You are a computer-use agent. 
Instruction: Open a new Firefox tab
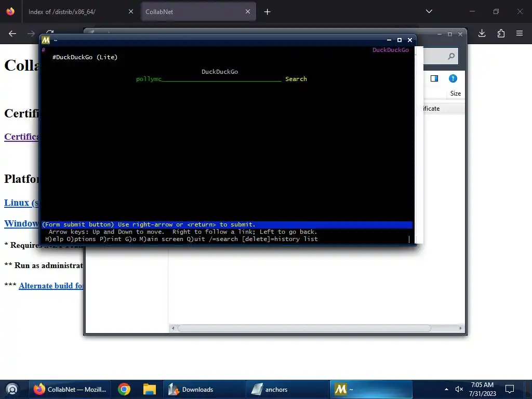coord(268,12)
